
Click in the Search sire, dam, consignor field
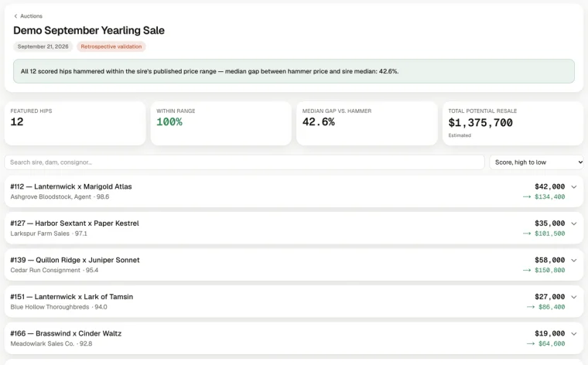pos(244,162)
